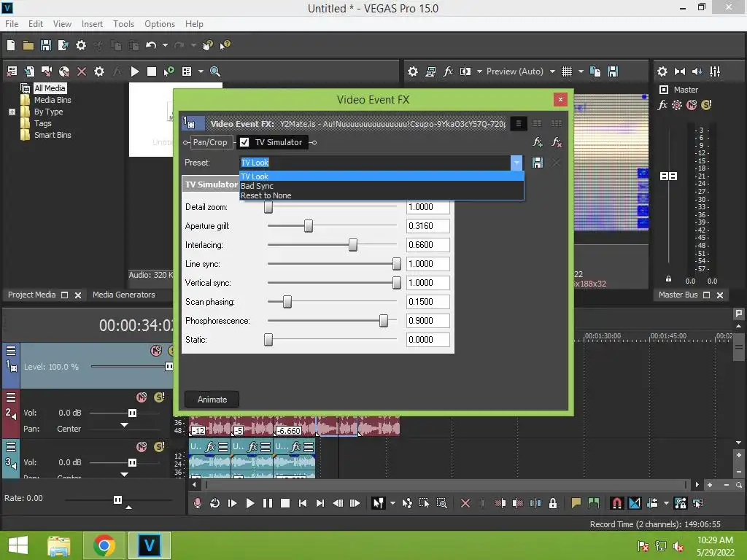The image size is (747, 560).
Task: Undo the last action
Action: click(x=151, y=45)
